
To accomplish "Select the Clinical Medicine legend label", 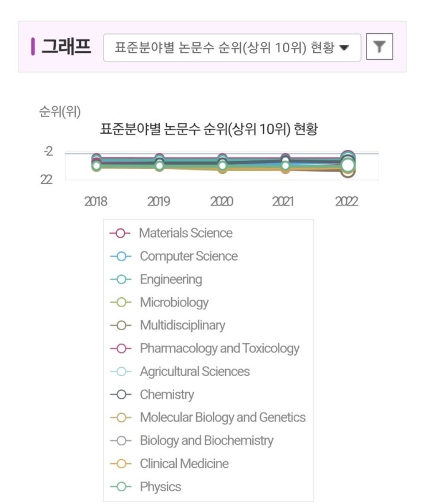I will click(x=184, y=463).
